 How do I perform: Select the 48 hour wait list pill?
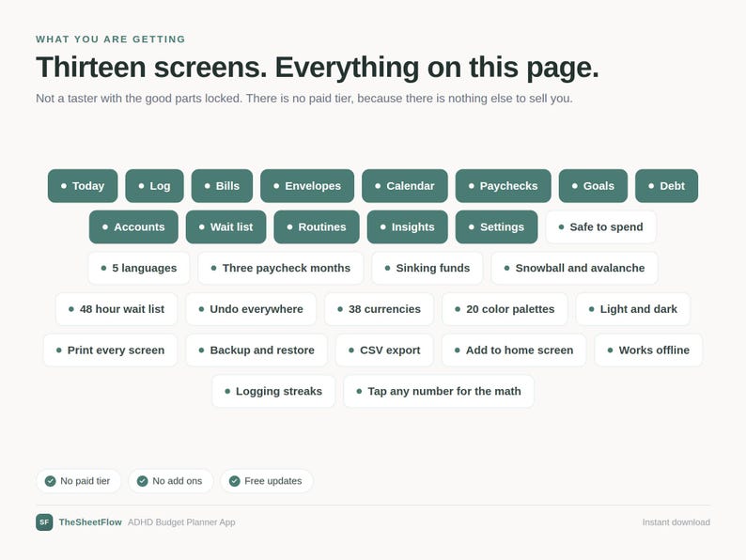point(117,309)
